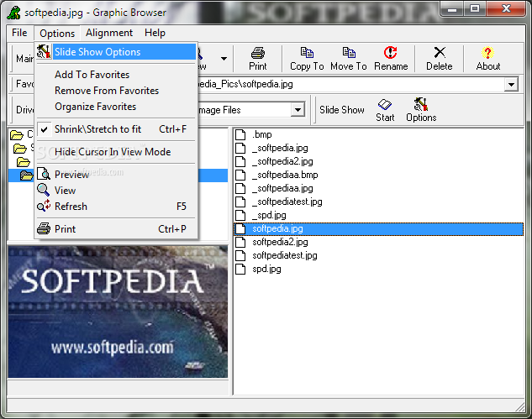The width and height of the screenshot is (532, 419).
Task: Open the Image Files filter dropdown
Action: click(298, 110)
